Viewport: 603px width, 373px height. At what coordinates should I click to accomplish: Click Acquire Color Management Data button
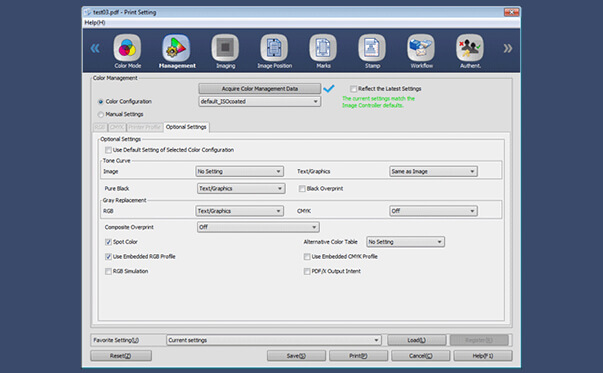click(260, 89)
